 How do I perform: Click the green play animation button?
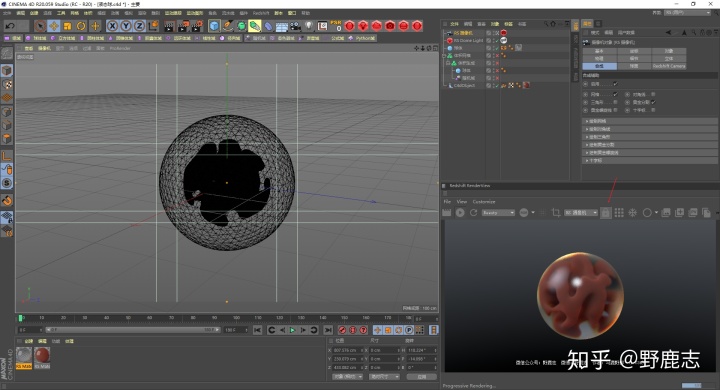(292, 330)
